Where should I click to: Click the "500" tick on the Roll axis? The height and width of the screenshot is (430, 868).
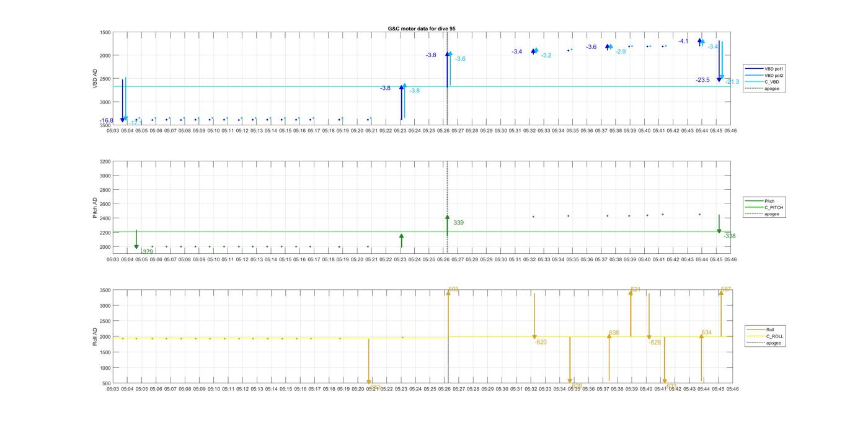tap(107, 383)
